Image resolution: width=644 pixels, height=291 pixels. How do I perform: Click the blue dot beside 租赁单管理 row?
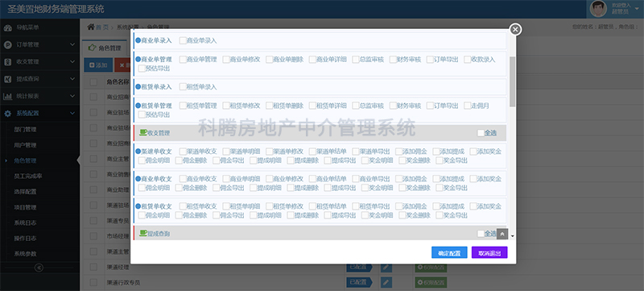click(x=138, y=106)
